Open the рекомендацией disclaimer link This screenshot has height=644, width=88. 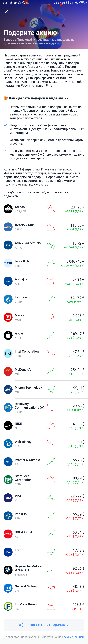point(74,637)
